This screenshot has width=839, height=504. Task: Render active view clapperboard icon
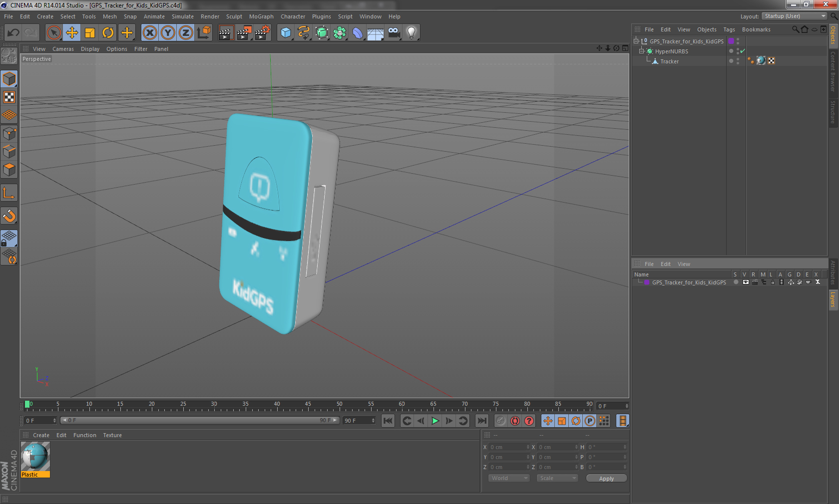(226, 33)
